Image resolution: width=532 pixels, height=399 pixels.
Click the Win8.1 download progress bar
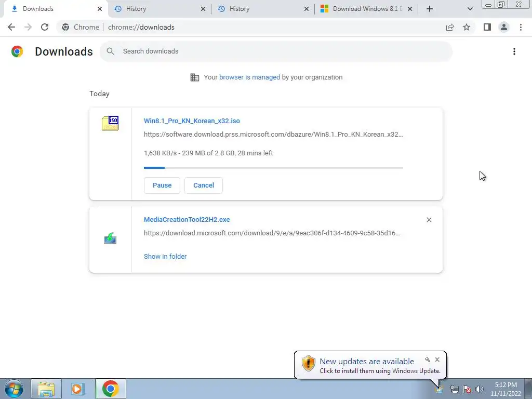tap(273, 168)
